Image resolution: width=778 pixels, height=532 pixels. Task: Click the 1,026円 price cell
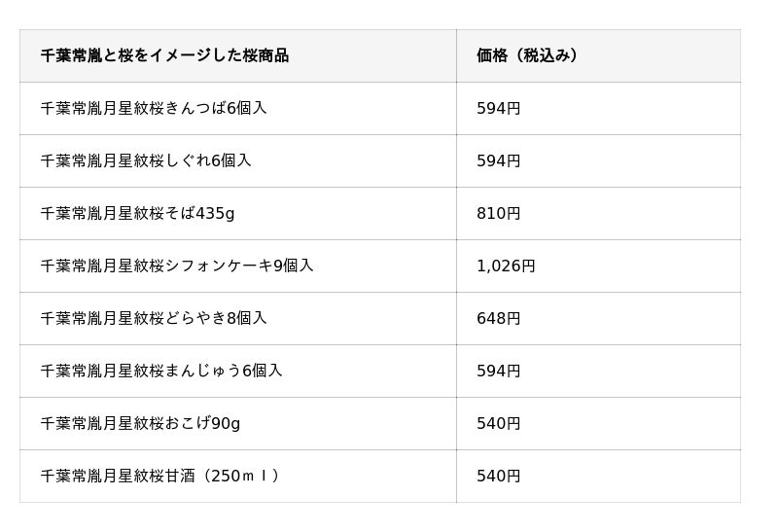coord(506,266)
